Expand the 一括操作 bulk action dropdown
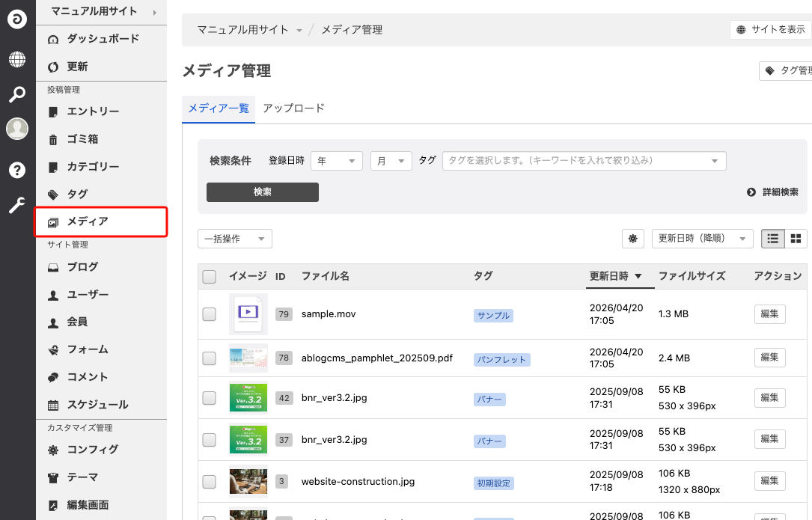The image size is (812, 520). pyautogui.click(x=234, y=239)
